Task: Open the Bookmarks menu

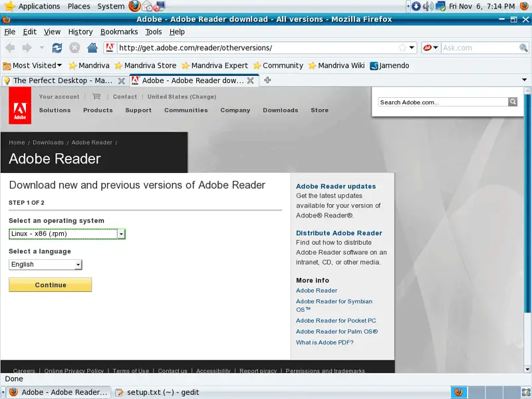Action: tap(119, 32)
